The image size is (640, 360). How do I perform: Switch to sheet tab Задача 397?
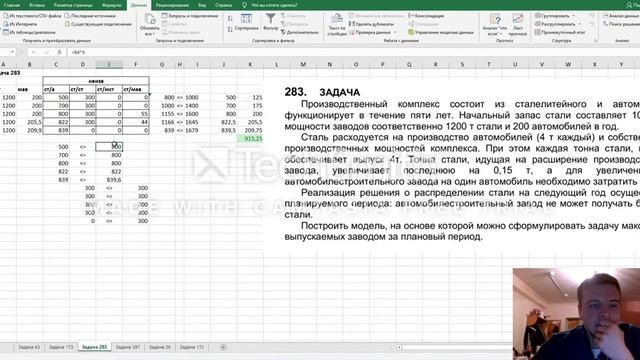point(127,347)
